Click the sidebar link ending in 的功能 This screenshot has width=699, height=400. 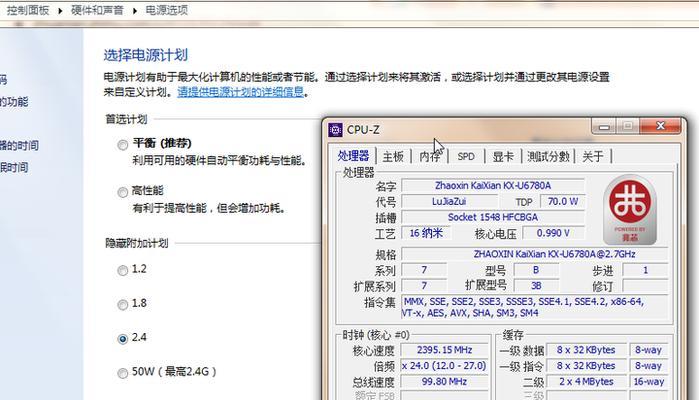click(14, 102)
